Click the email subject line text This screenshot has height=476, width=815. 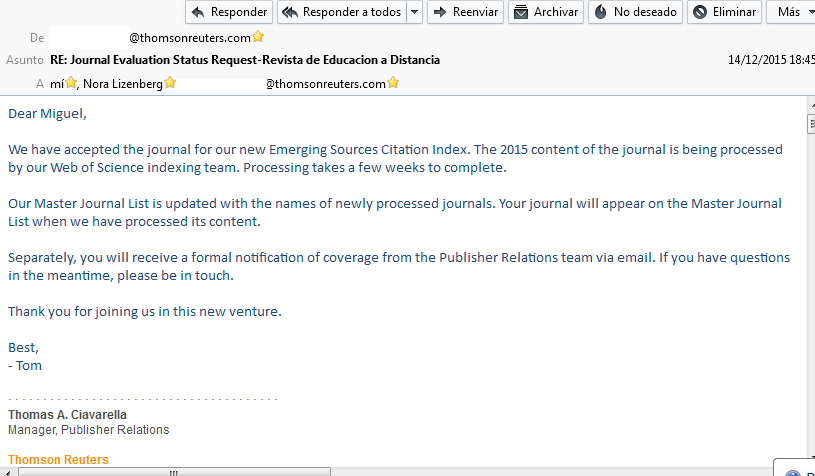(x=245, y=60)
